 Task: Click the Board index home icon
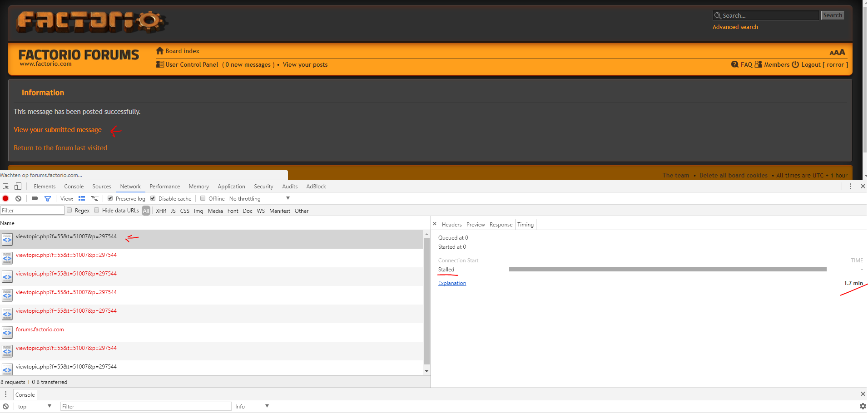(159, 51)
